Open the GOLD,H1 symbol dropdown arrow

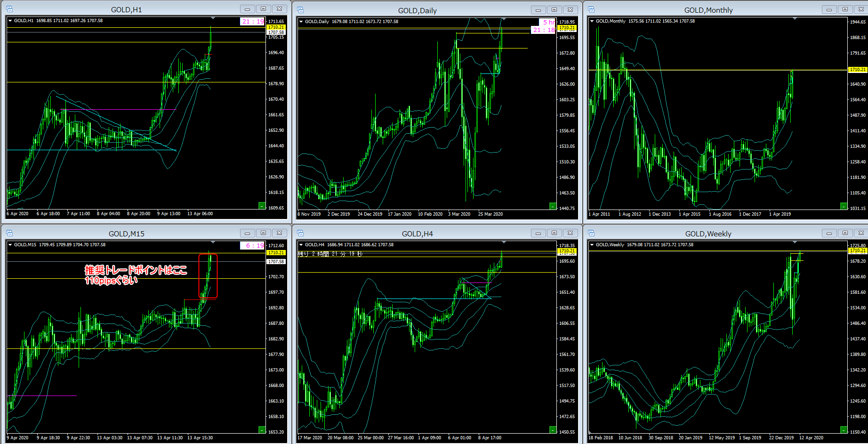(10, 20)
